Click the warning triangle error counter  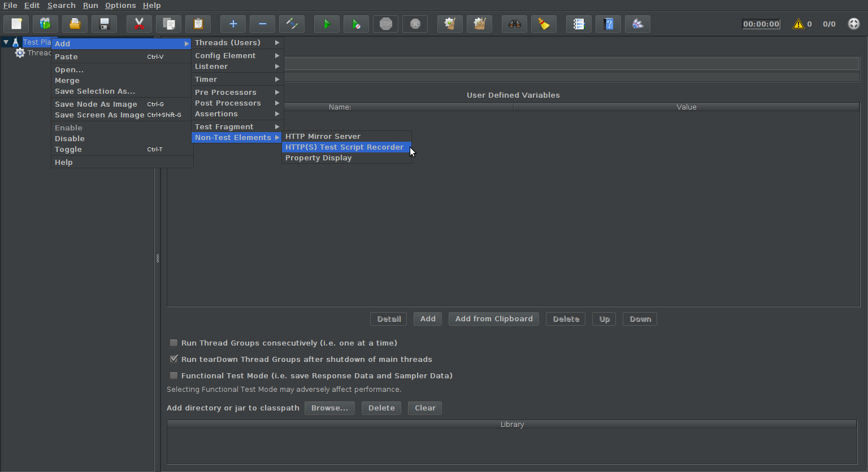pyautogui.click(x=798, y=24)
